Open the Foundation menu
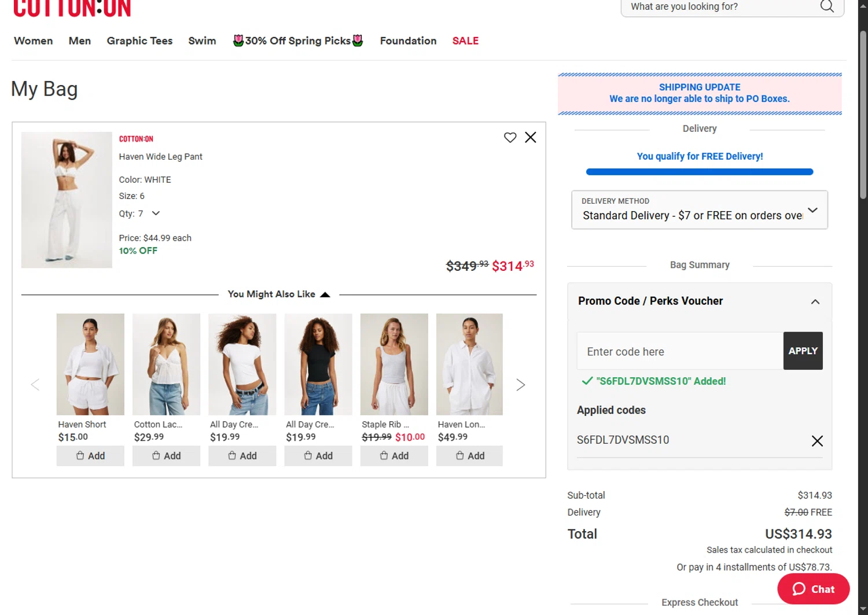The image size is (868, 615). (408, 41)
